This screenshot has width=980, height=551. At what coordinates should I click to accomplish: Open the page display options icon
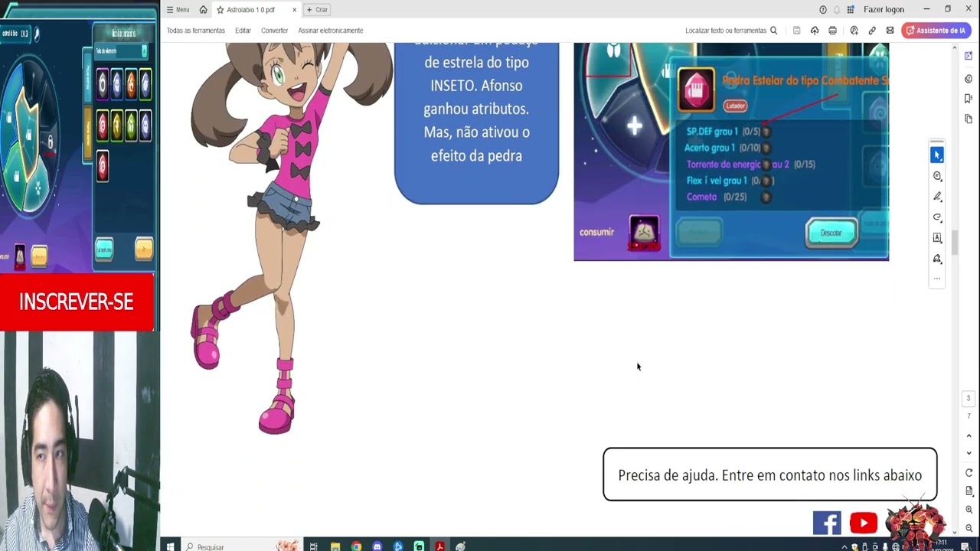(969, 491)
